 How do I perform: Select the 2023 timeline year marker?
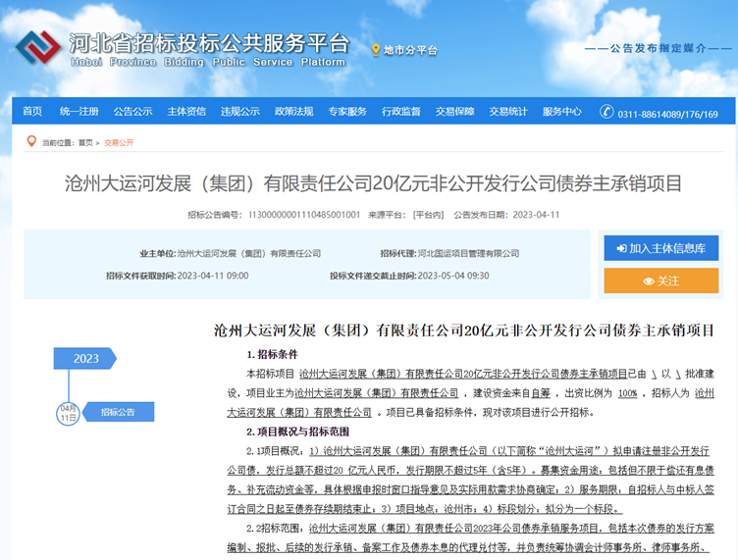[85, 359]
